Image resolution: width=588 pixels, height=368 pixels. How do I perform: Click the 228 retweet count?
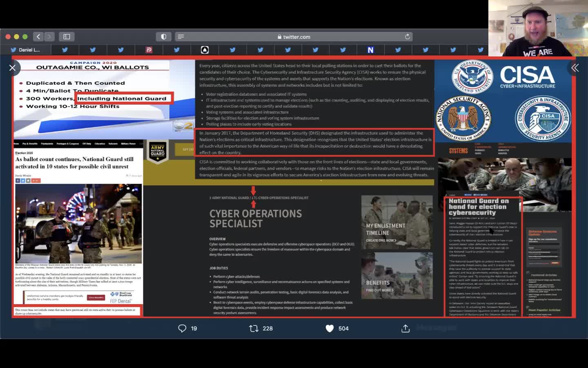click(x=268, y=328)
